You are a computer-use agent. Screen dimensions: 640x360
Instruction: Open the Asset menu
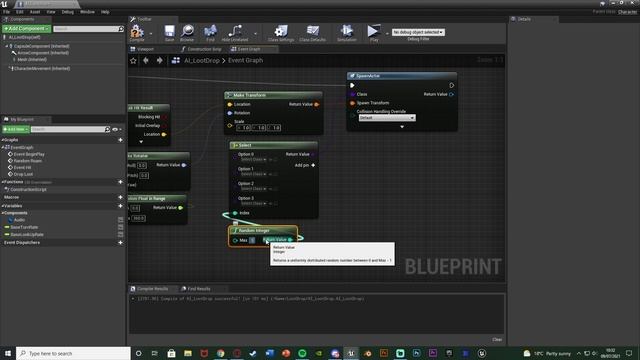point(35,12)
